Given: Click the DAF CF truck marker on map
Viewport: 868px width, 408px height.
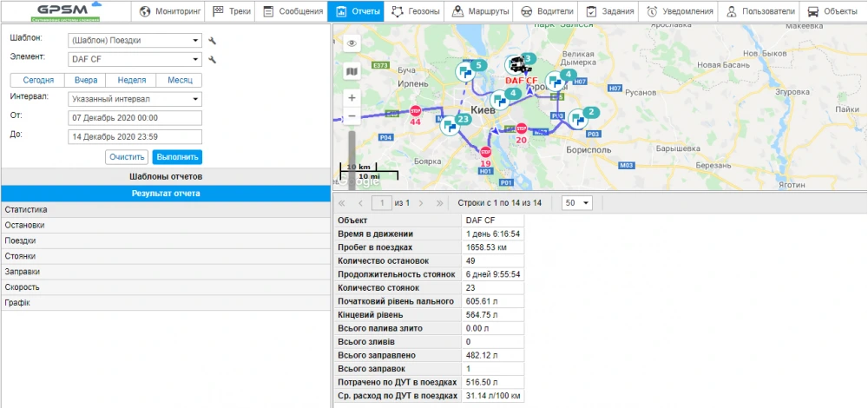Looking at the screenshot, I should pyautogui.click(x=519, y=65).
